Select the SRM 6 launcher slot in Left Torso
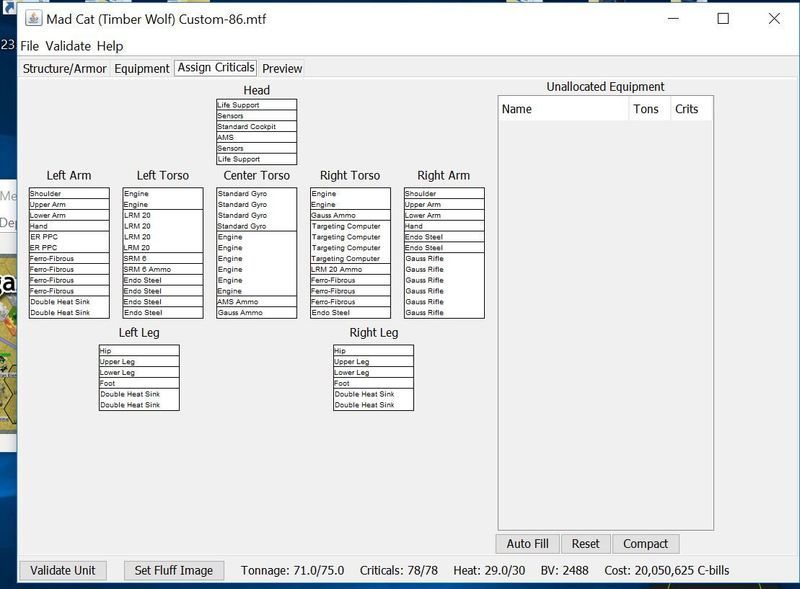This screenshot has height=589, width=800. tap(163, 258)
